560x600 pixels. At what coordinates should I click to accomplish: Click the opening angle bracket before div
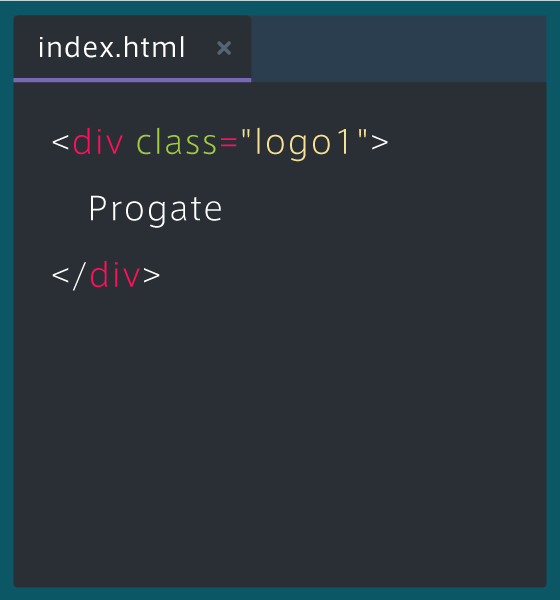click(x=60, y=142)
